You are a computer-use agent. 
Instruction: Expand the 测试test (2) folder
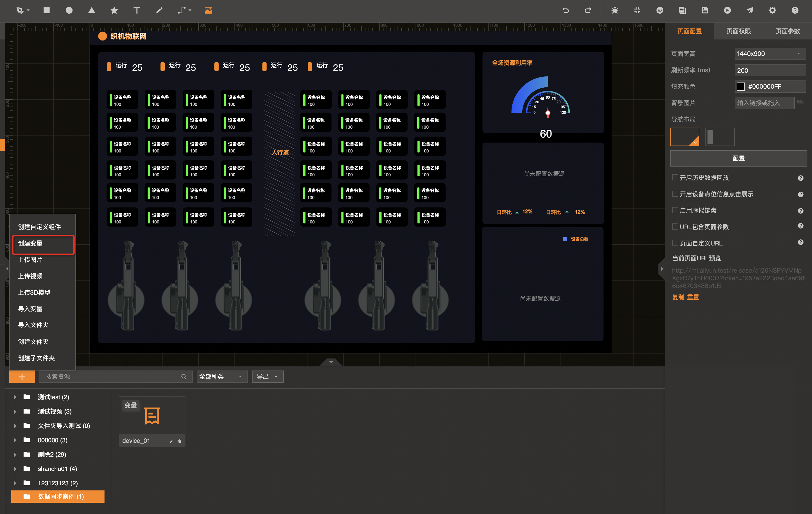(15, 397)
